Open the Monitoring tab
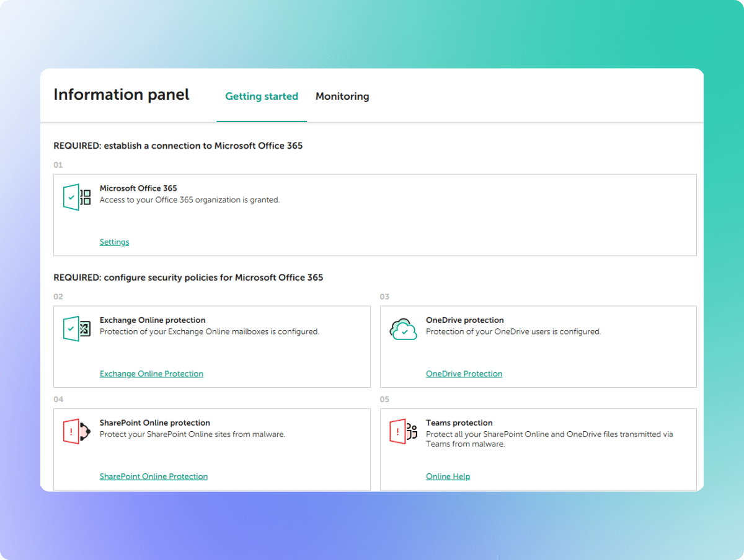This screenshot has width=744, height=560. coord(342,97)
